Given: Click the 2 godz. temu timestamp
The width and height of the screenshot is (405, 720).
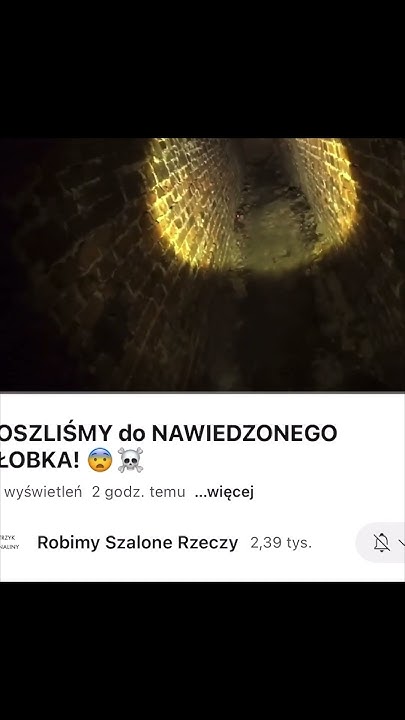Looking at the screenshot, I should (138, 492).
